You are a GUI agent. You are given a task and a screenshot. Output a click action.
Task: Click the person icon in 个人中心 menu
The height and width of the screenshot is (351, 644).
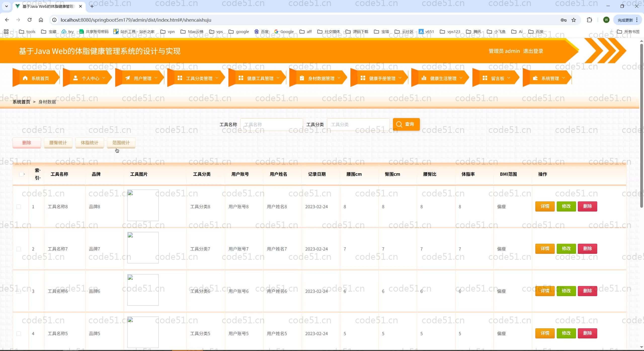(x=75, y=78)
